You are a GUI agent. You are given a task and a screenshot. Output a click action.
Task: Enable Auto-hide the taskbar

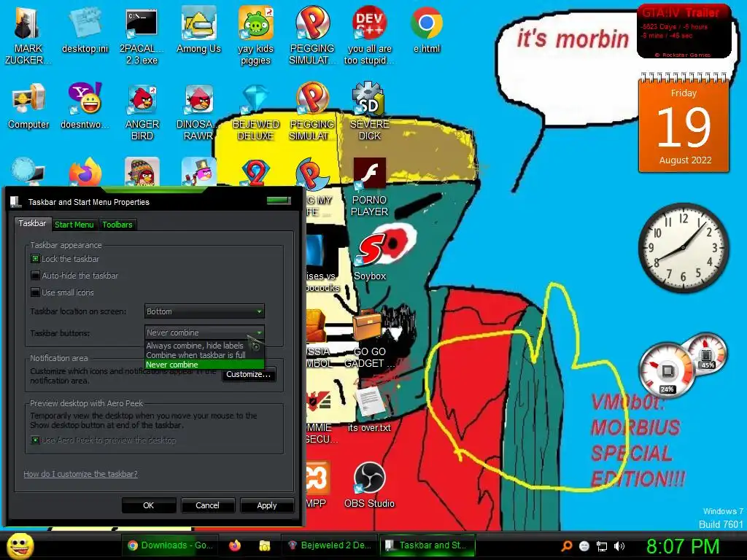(35, 275)
